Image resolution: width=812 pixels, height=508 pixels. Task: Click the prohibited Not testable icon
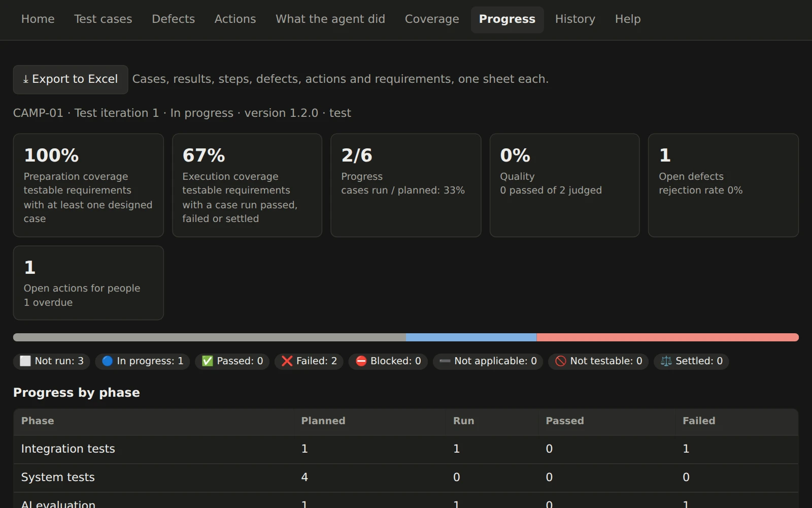click(x=561, y=361)
